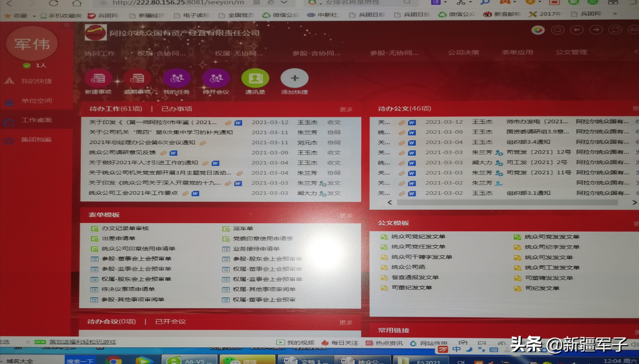Viewport: 639px width, 364px height.
Task: Click the search magnifier icon in header
Action: (x=557, y=30)
